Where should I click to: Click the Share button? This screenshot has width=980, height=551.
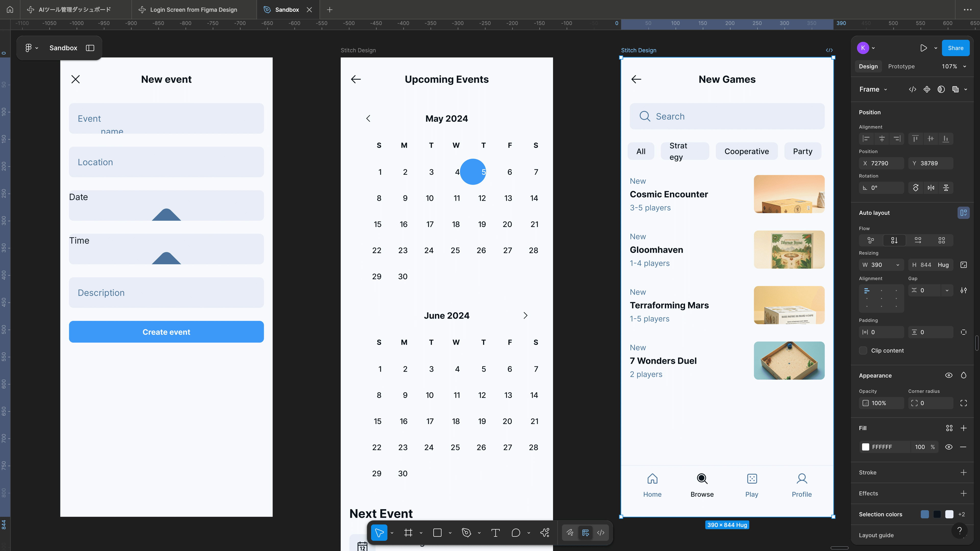click(x=955, y=48)
